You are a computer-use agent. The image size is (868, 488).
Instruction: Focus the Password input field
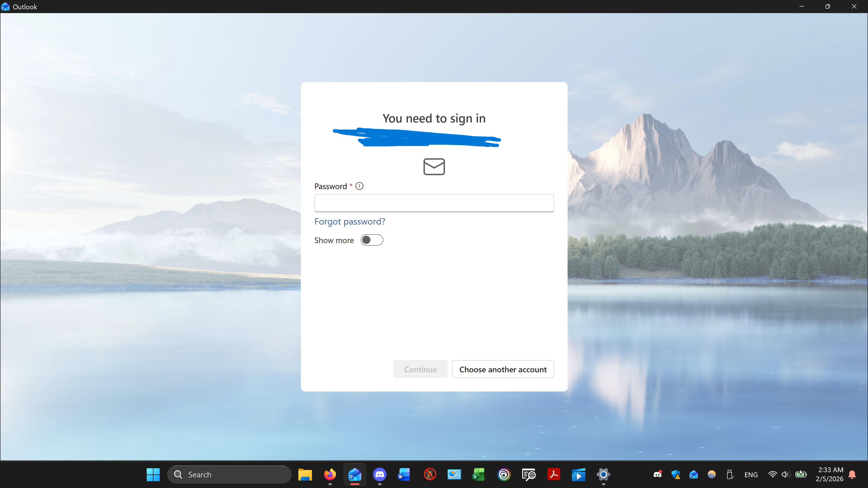434,203
